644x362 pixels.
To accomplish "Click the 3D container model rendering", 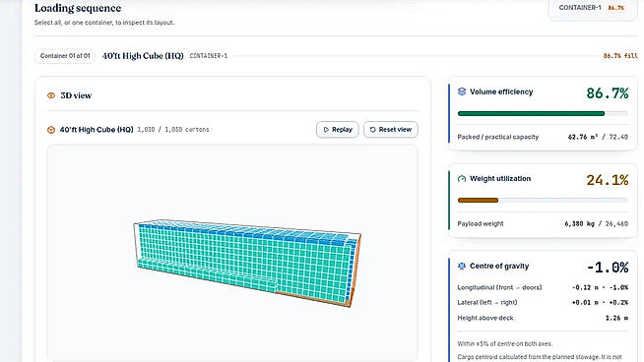I will [x=247, y=263].
